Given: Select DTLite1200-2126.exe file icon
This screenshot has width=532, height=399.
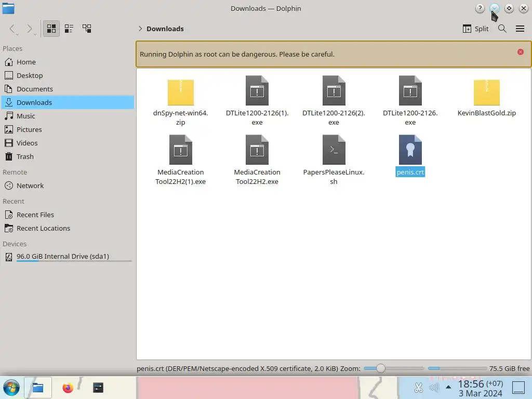Looking at the screenshot, I should tap(410, 90).
